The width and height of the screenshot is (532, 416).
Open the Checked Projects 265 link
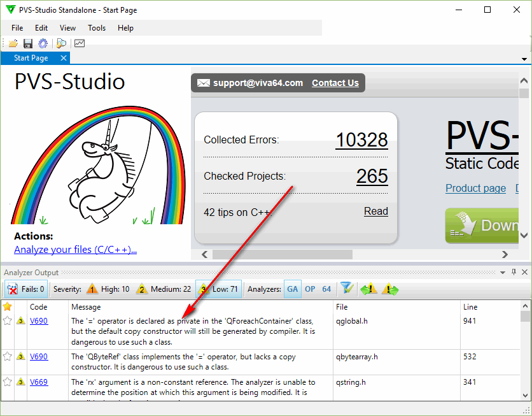372,176
